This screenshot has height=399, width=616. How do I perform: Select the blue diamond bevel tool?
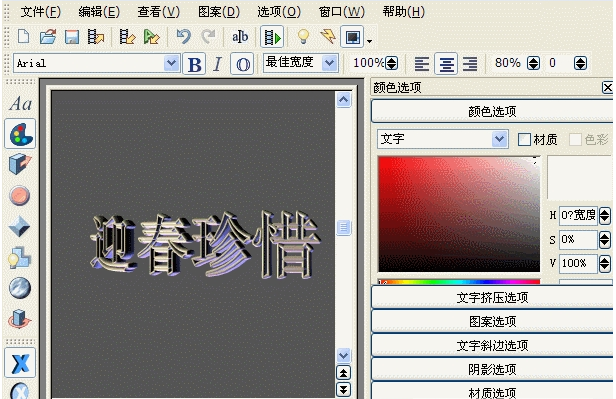[x=19, y=226]
